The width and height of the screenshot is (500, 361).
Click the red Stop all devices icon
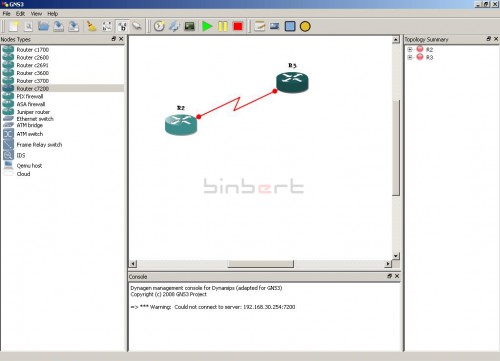(238, 26)
